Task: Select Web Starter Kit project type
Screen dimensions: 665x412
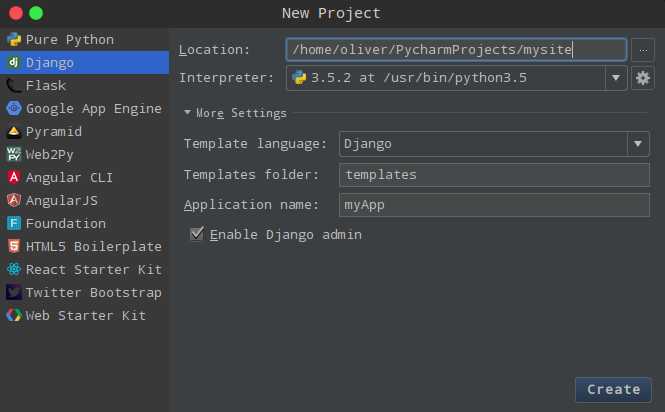Action: 84,315
